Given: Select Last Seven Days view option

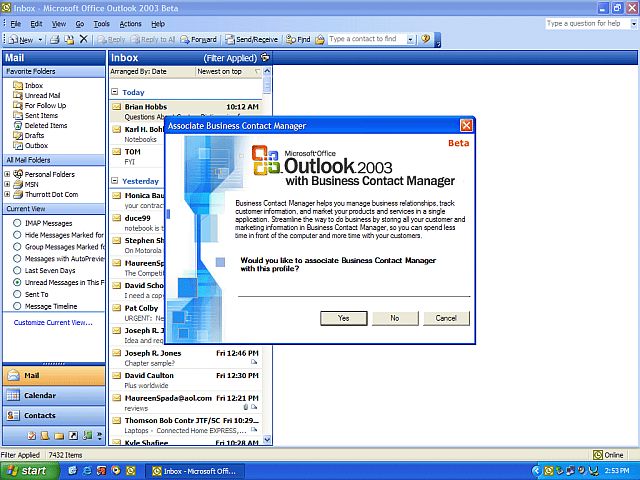Looking at the screenshot, I should 17,271.
